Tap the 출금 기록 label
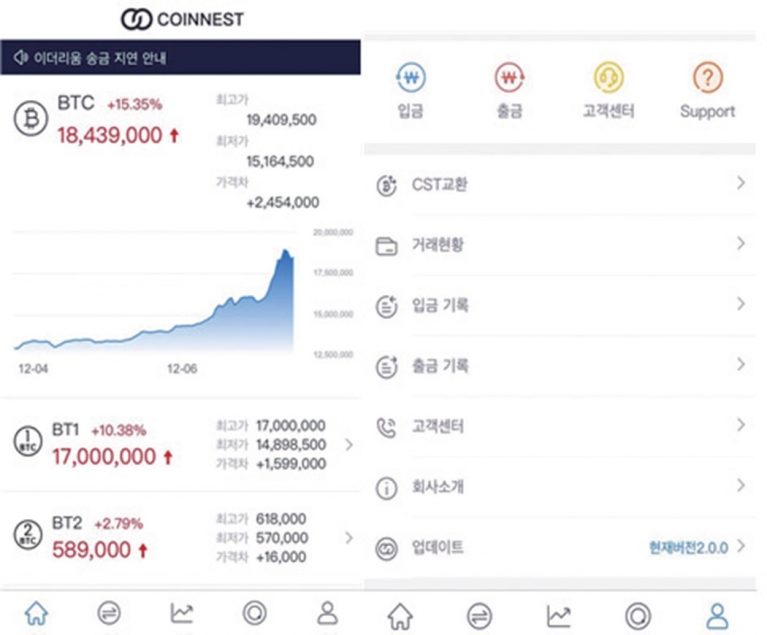This screenshot has height=635, width=767. coord(440,366)
